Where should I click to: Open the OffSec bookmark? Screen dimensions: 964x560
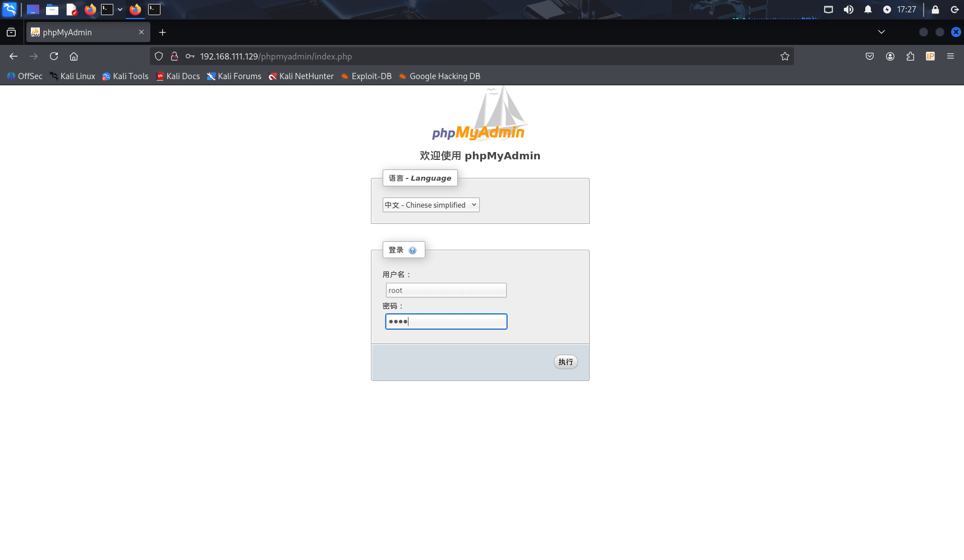point(25,76)
